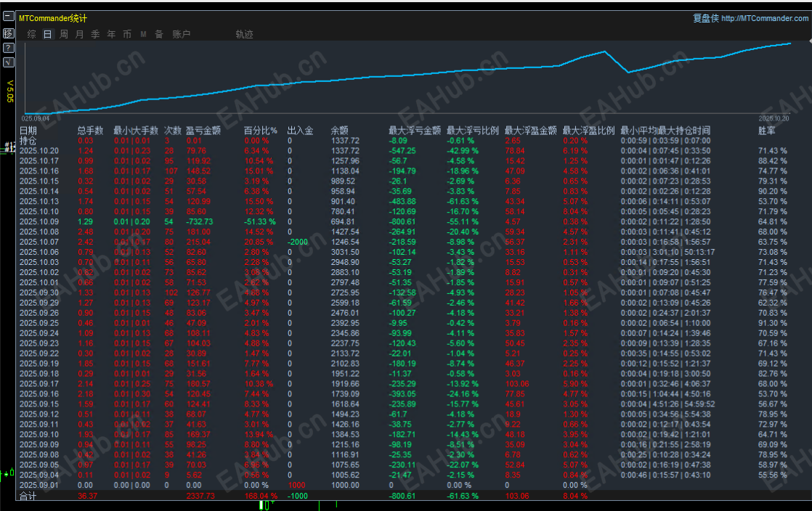Open the http://MTCommander.com link
This screenshot has width=812, height=511.
pos(765,18)
